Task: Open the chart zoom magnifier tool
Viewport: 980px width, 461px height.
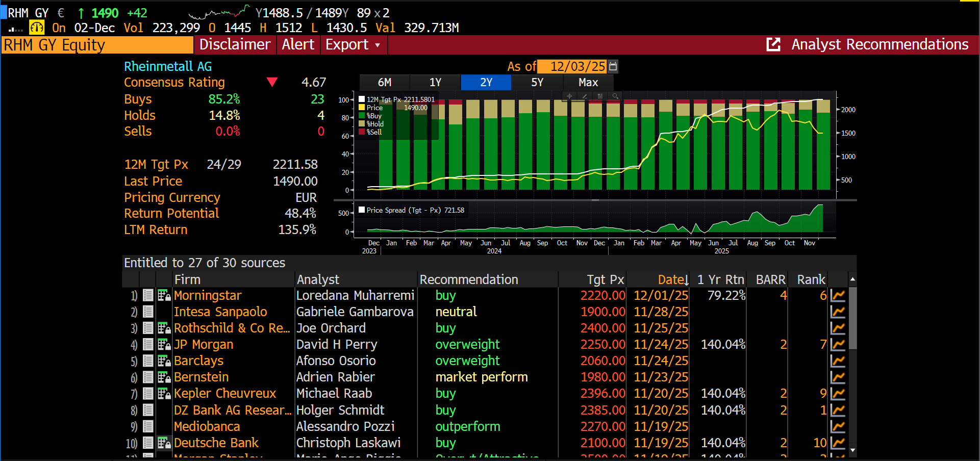Action: 615,96
